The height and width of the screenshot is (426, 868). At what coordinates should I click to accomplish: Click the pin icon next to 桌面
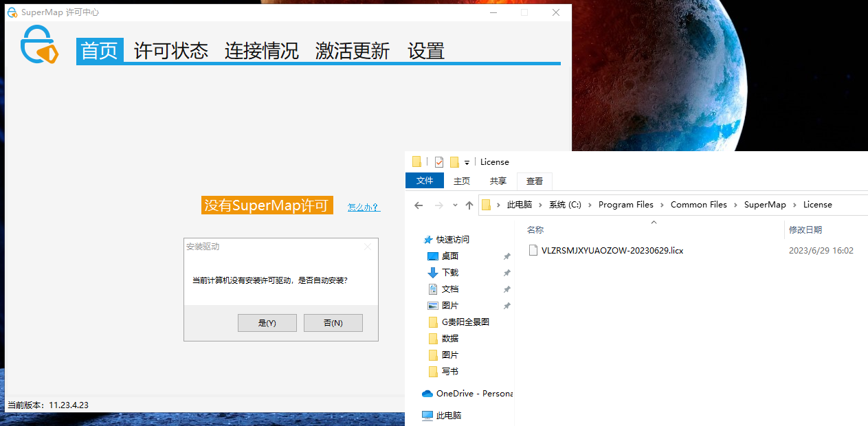[507, 256]
